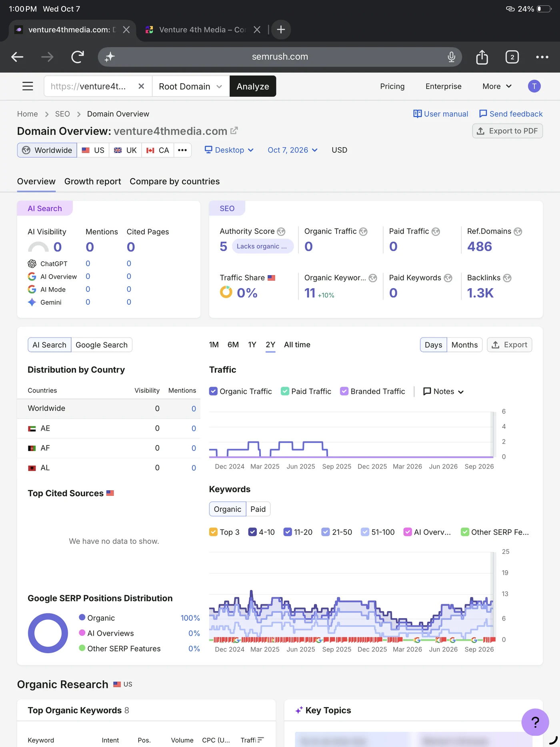Viewport: 560px width, 747px height.
Task: Switch to Compare by countries tab
Action: click(x=175, y=182)
